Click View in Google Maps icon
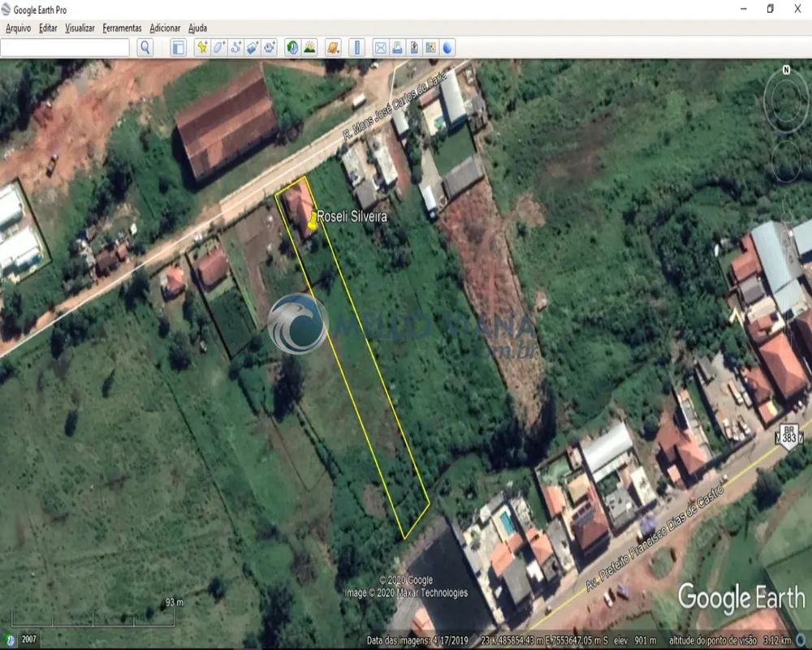The width and height of the screenshot is (812, 650). (430, 48)
